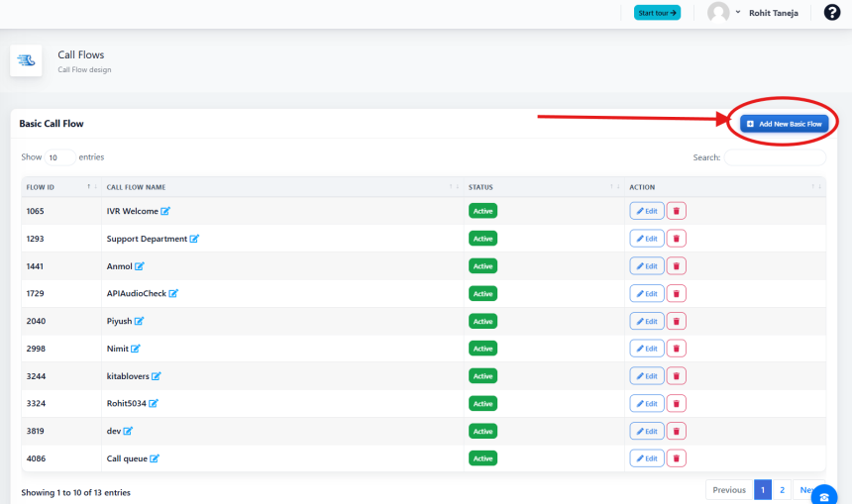Click inside the Search input field

point(775,157)
